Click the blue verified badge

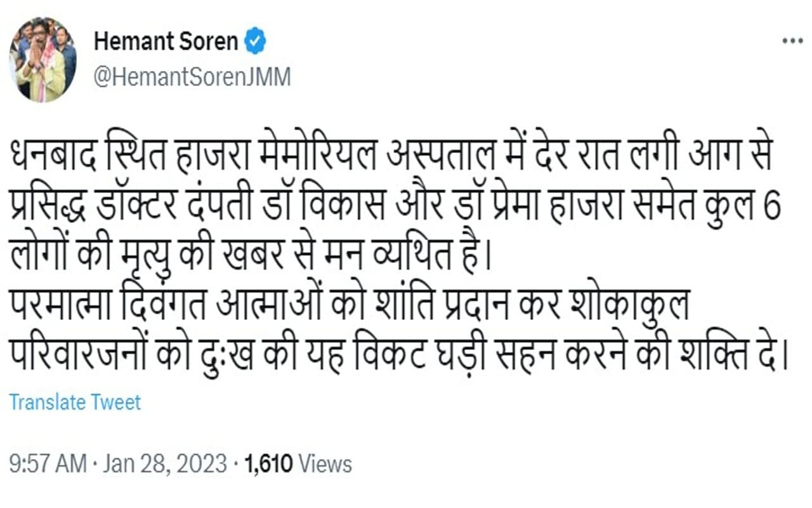[x=256, y=43]
